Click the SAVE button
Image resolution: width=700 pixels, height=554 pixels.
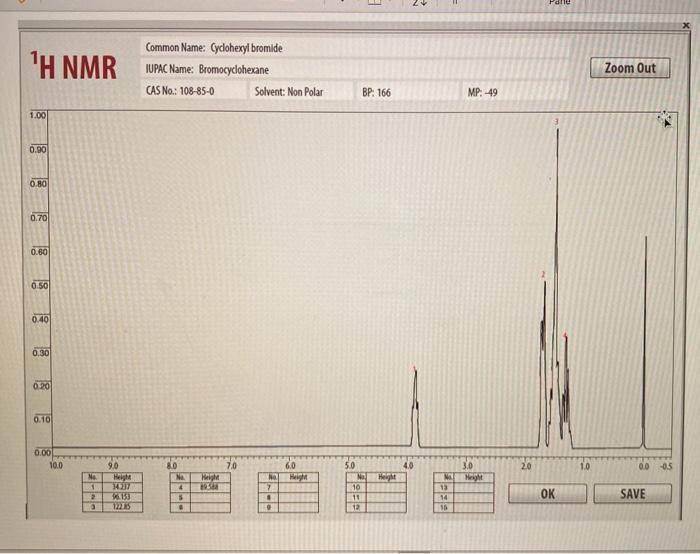coord(633,494)
